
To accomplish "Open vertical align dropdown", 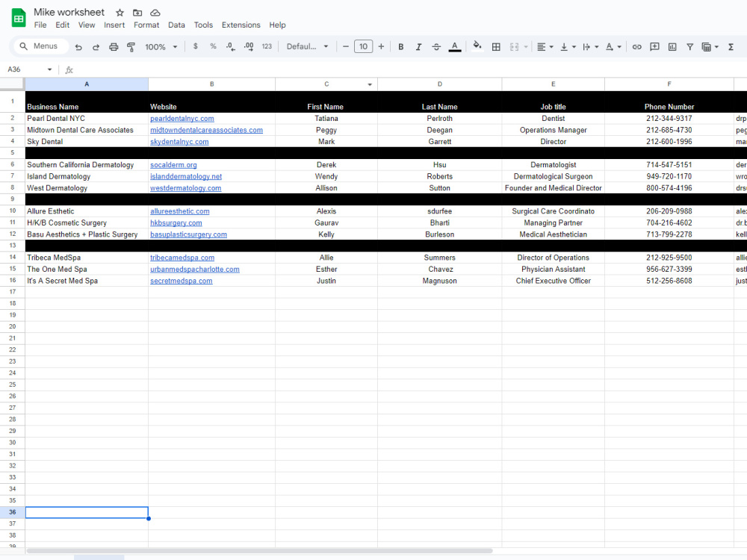I will pos(568,46).
